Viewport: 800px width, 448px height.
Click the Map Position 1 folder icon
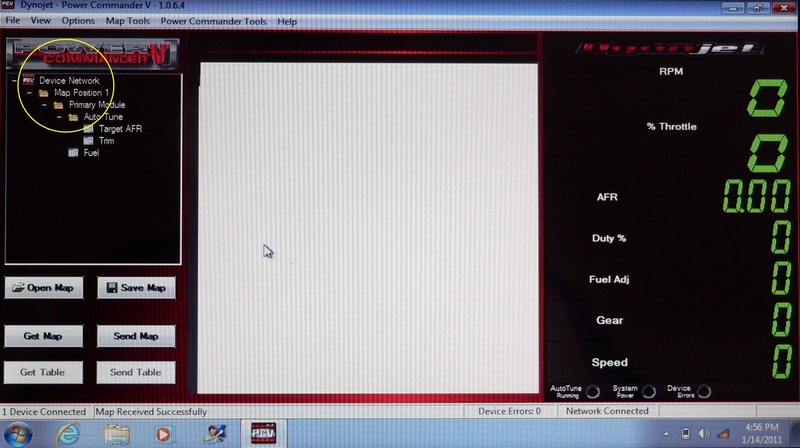tap(43, 92)
